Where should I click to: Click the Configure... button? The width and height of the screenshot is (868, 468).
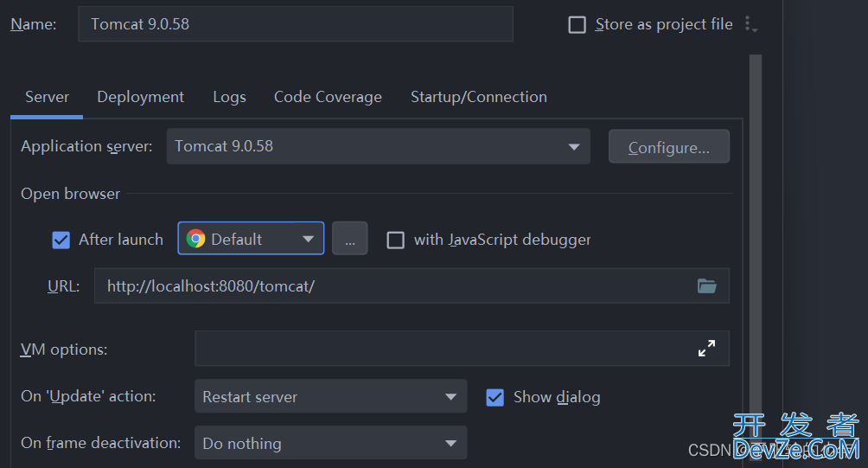point(668,147)
